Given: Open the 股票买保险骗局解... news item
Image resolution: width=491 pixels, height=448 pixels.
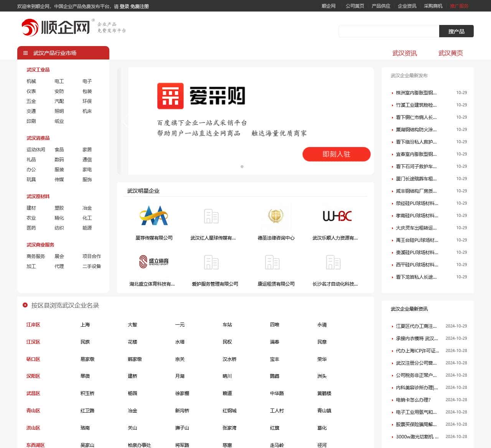Looking at the screenshot, I should point(416,425).
